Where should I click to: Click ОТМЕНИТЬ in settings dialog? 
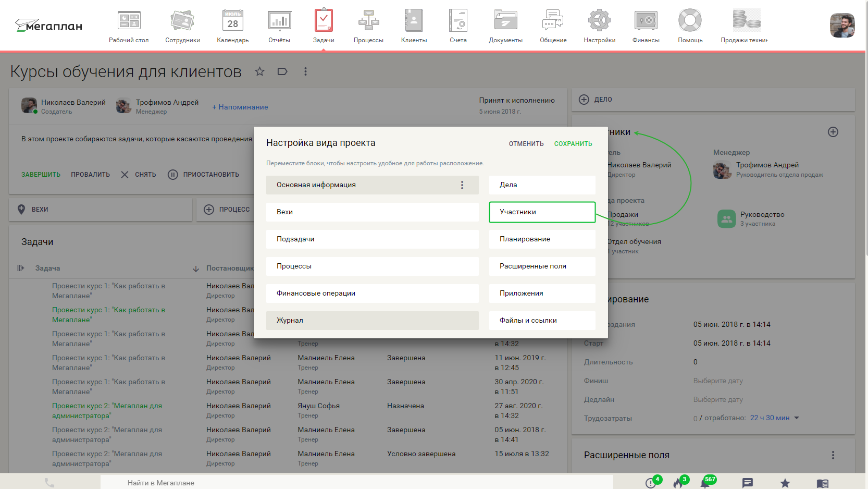click(526, 144)
